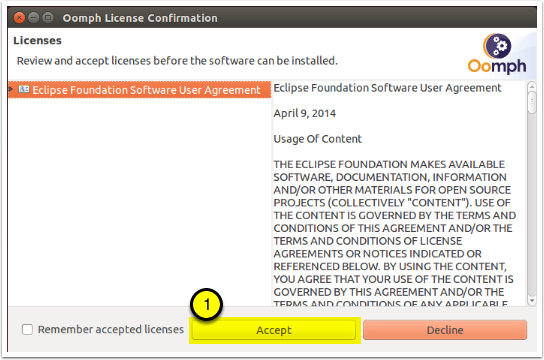
Task: Click the 'April 9, 2014' date text
Action: tap(305, 113)
